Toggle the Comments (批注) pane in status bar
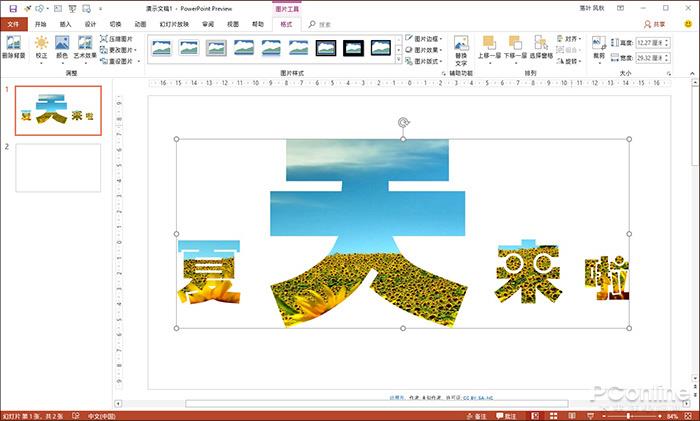Image resolution: width=700 pixels, height=421 pixels. coord(507,415)
